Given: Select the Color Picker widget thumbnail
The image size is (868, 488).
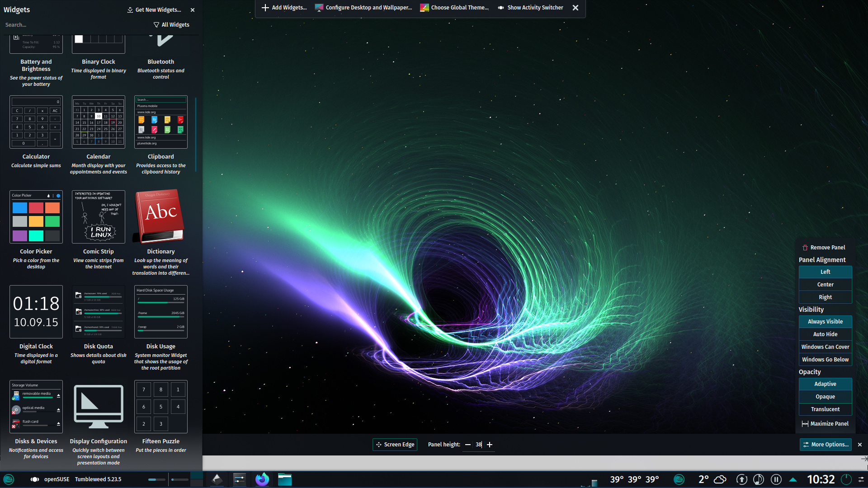Looking at the screenshot, I should point(36,217).
